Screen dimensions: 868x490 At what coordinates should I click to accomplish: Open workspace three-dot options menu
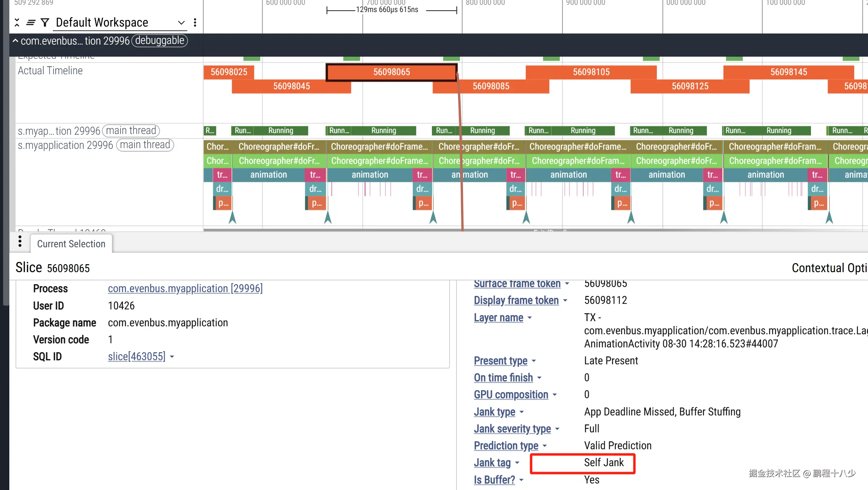click(x=195, y=23)
